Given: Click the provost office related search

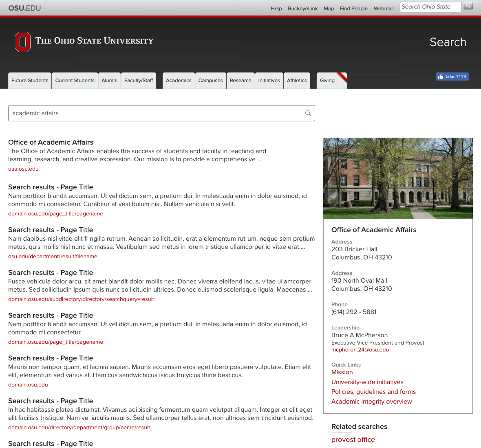Looking at the screenshot, I should [x=353, y=440].
